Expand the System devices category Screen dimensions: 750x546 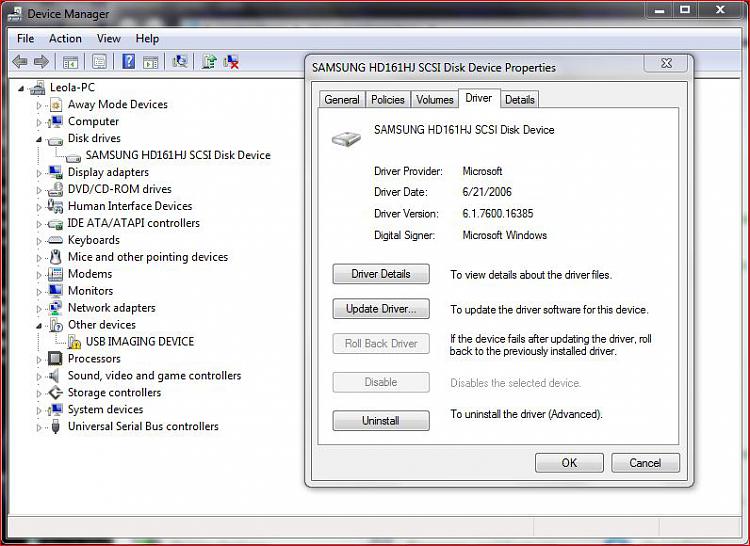point(39,410)
